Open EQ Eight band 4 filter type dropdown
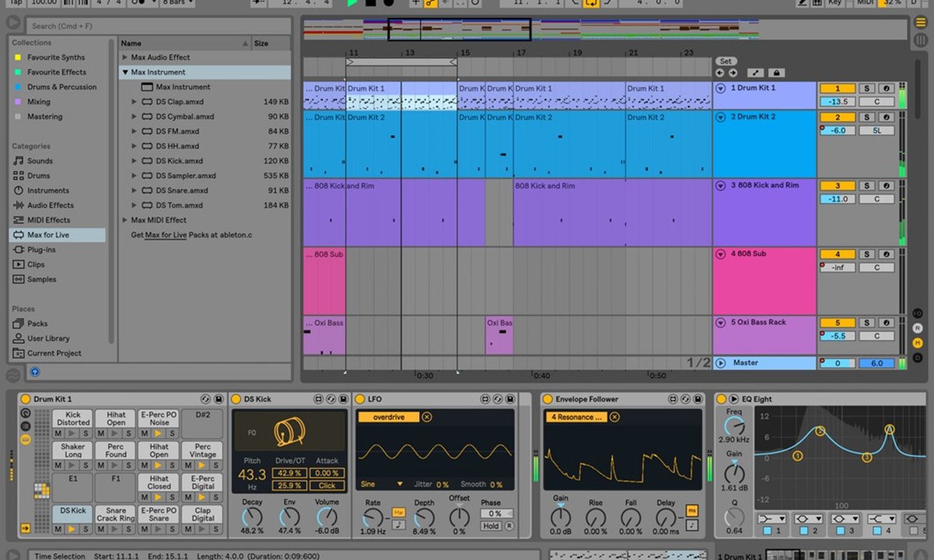934x560 pixels. click(x=882, y=518)
